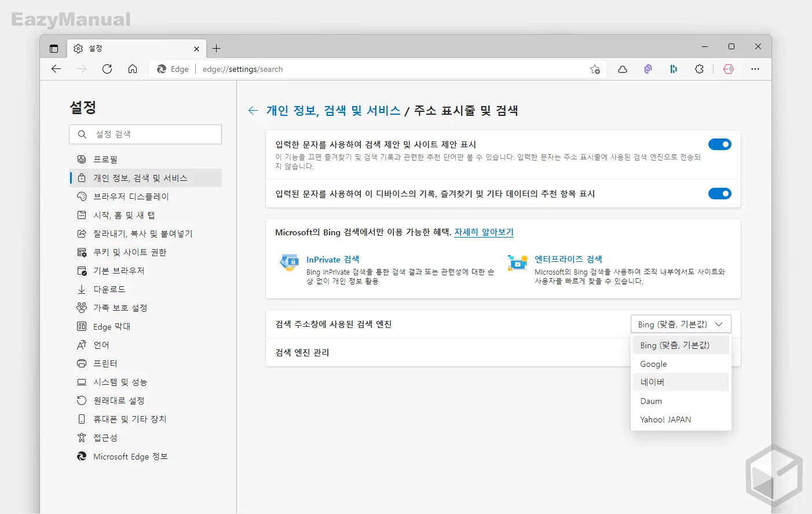Image resolution: width=812 pixels, height=514 pixels.
Task: Open the Edge settings and more menu
Action: click(x=755, y=69)
